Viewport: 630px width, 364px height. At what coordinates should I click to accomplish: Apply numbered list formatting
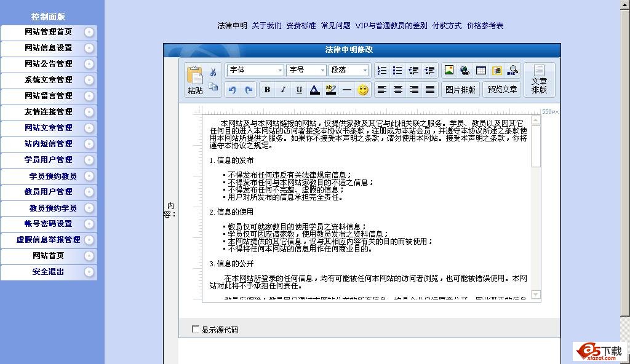click(381, 71)
